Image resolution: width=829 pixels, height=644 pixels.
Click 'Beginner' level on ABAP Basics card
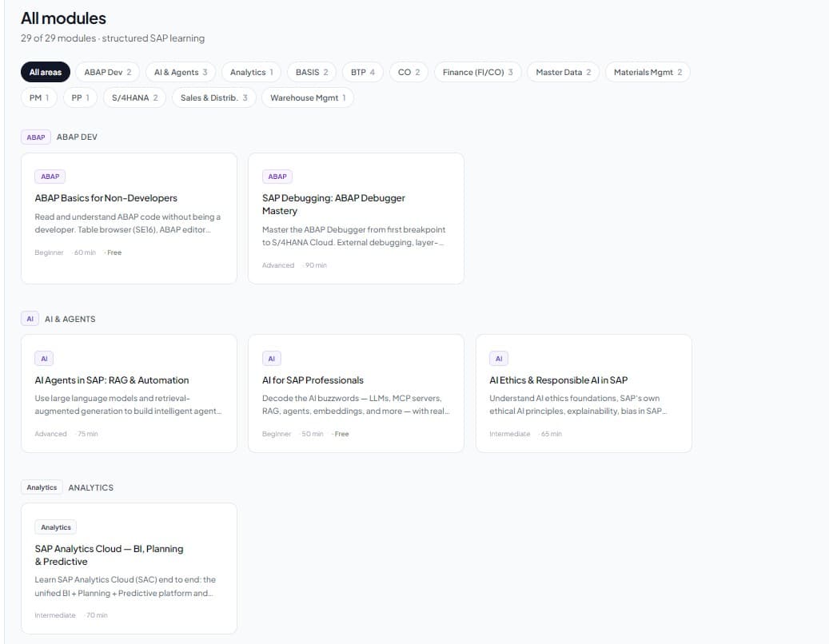(50, 252)
